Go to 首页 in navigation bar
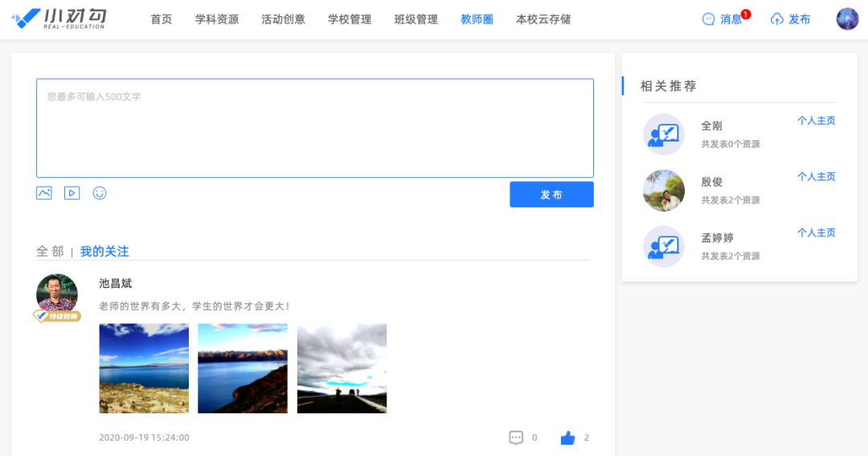This screenshot has height=456, width=868. pyautogui.click(x=162, y=19)
